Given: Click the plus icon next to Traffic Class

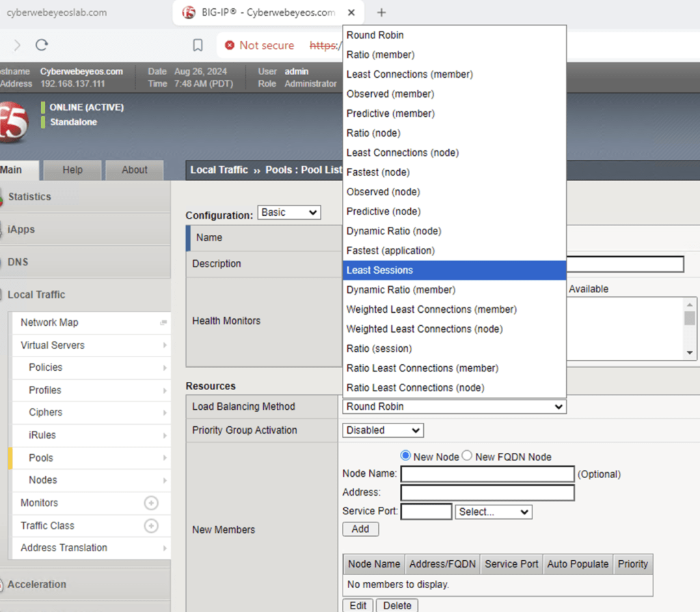Looking at the screenshot, I should point(151,525).
